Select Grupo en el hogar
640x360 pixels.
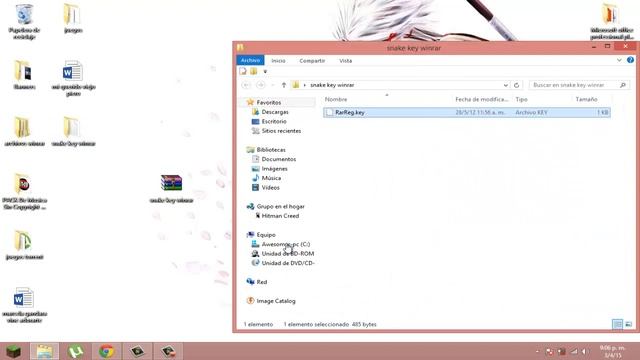[x=280, y=207]
